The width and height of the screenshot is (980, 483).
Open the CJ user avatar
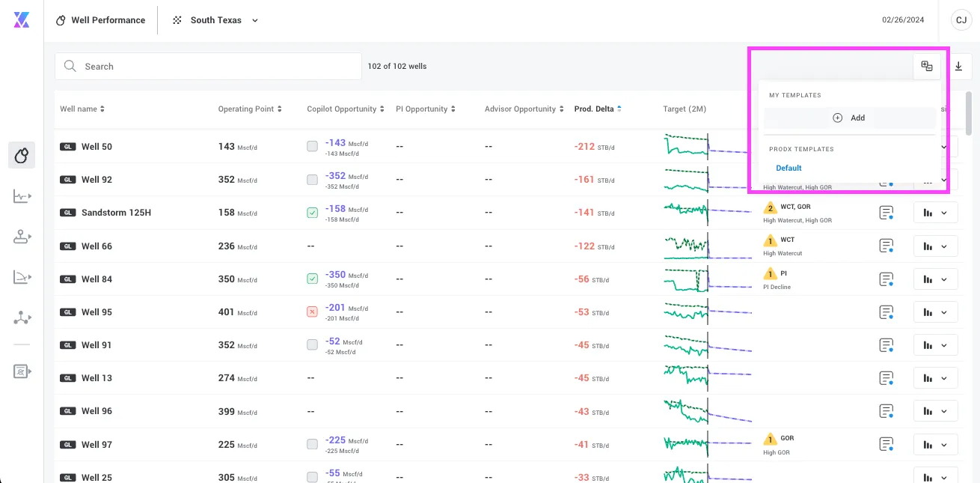961,20
